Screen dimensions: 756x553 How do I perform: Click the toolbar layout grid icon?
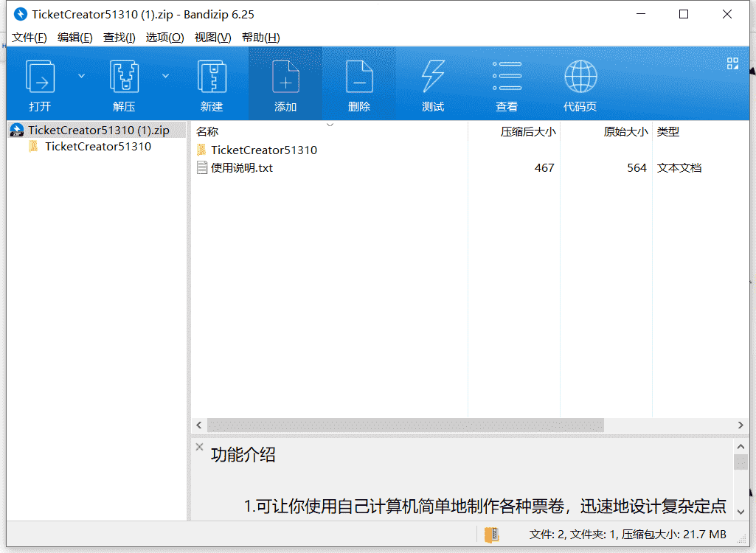click(x=732, y=63)
